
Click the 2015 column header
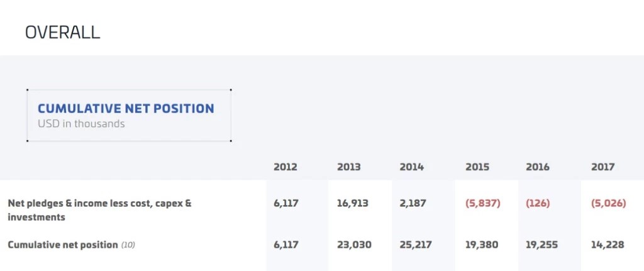click(x=477, y=167)
